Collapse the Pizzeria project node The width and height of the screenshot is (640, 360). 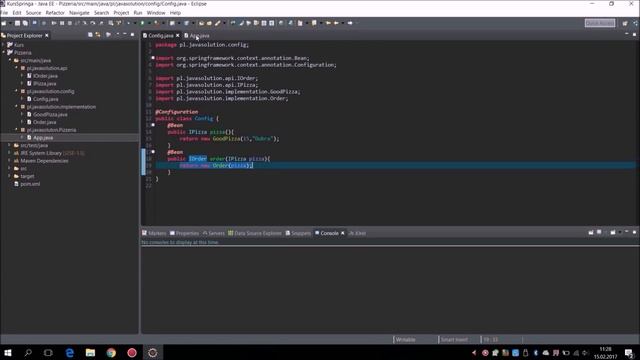pyautogui.click(x=3, y=53)
